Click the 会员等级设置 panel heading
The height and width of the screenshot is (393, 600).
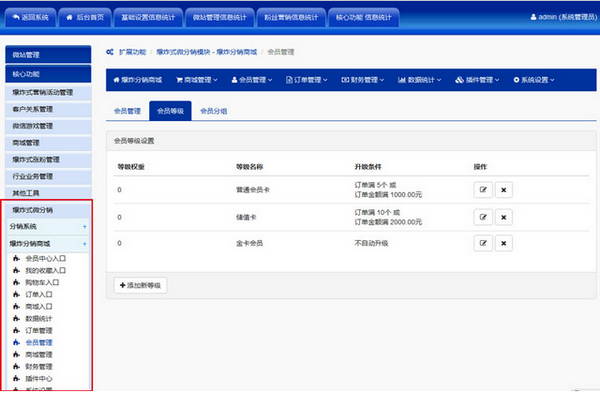134,141
